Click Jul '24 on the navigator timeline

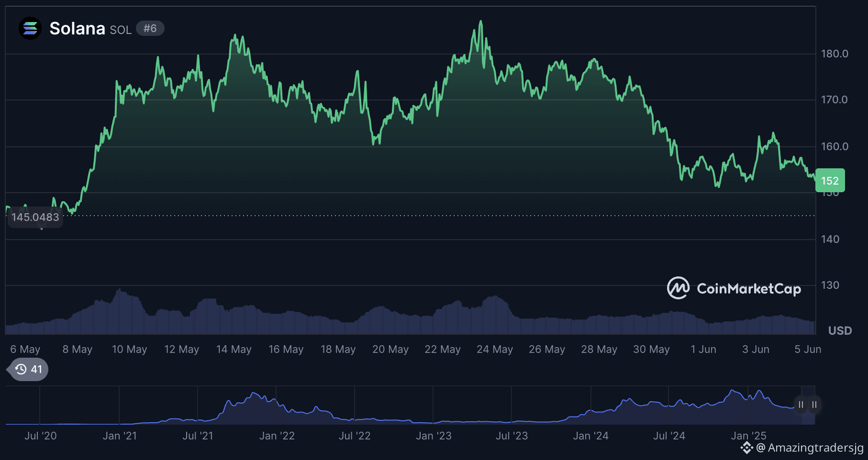coord(669,436)
